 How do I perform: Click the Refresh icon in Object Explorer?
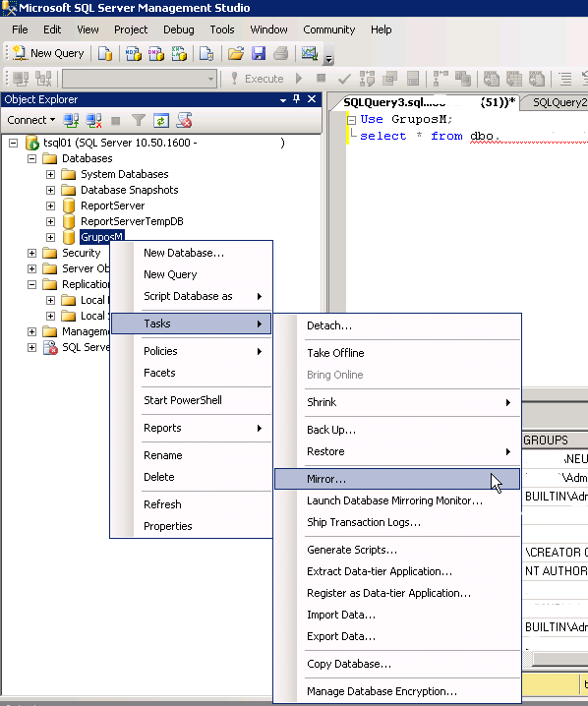(x=161, y=120)
